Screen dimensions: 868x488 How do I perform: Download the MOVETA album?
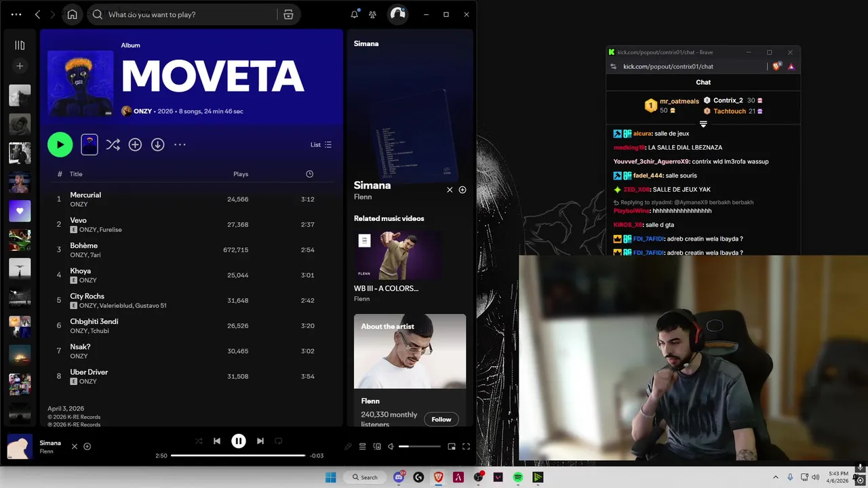(157, 144)
